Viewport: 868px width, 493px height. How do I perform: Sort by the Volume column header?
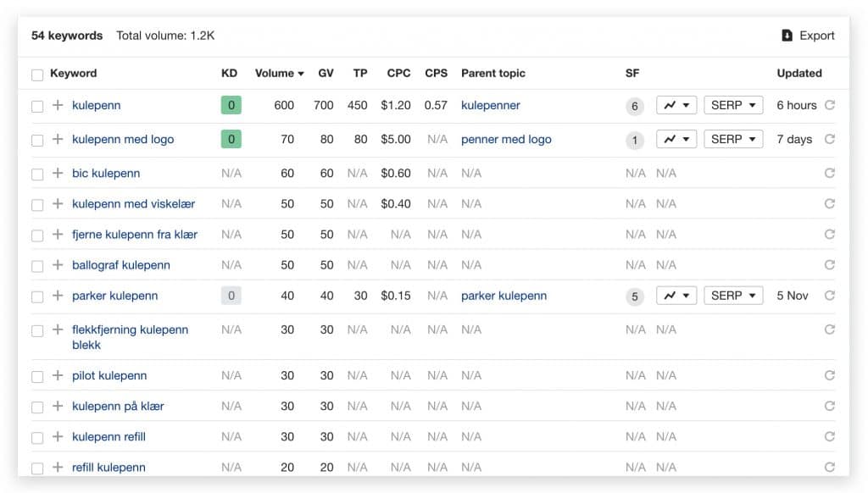pos(279,73)
